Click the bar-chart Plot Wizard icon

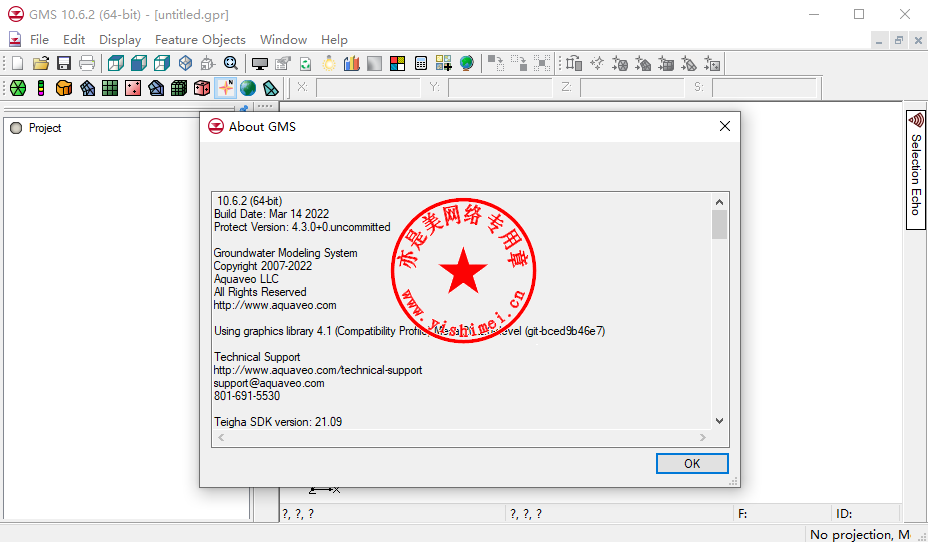coord(352,63)
